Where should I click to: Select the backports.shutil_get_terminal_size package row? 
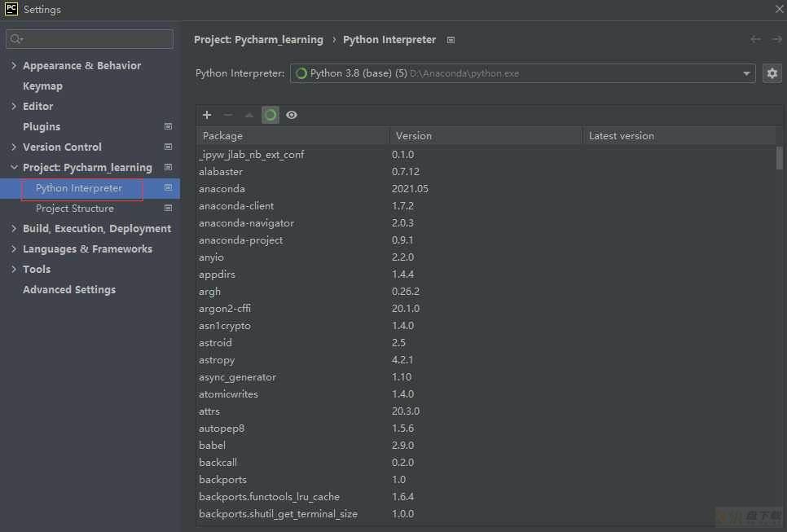486,513
